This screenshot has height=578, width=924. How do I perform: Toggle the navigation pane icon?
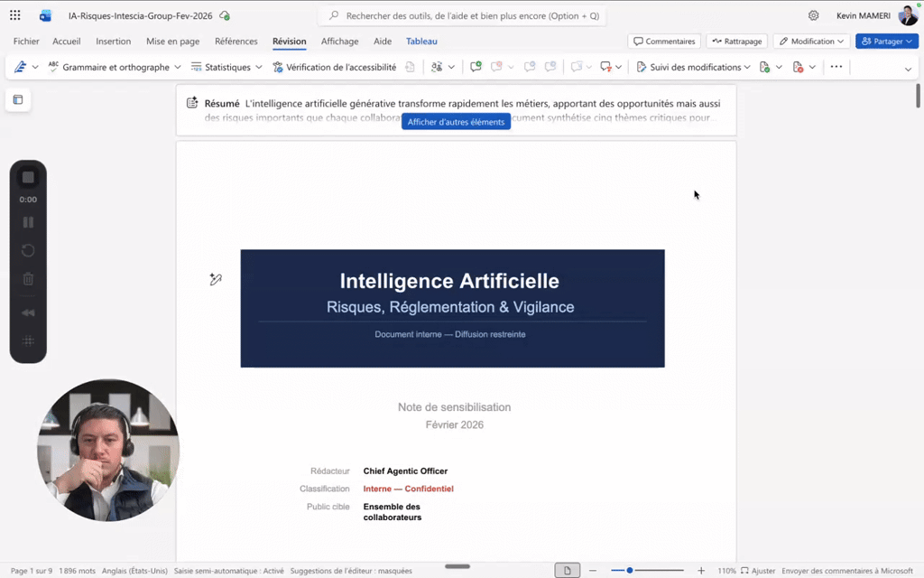coord(18,99)
